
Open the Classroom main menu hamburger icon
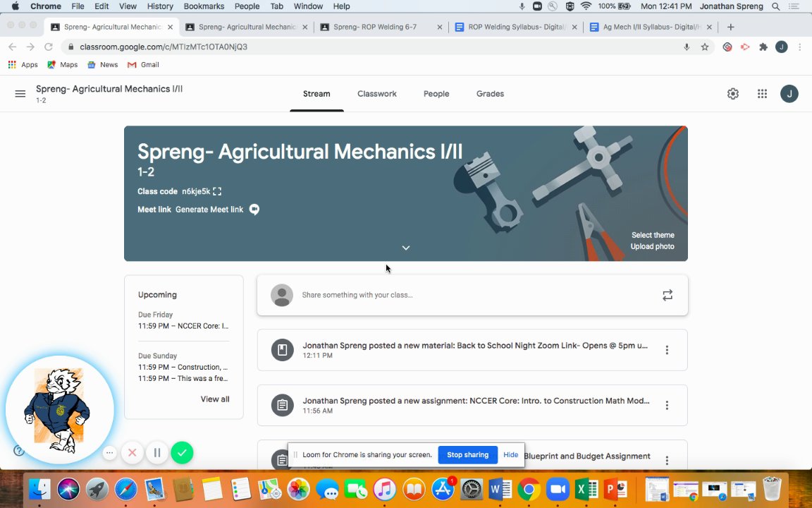point(20,94)
